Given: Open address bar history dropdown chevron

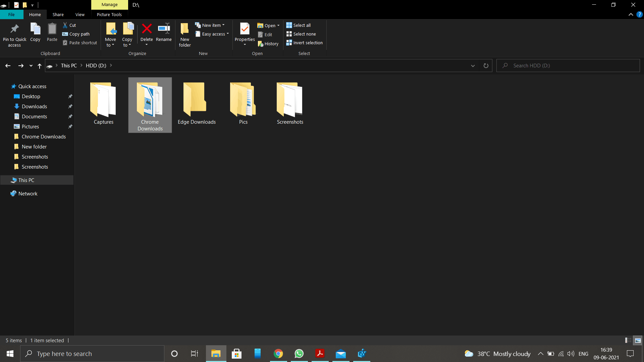Looking at the screenshot, I should pyautogui.click(x=473, y=66).
